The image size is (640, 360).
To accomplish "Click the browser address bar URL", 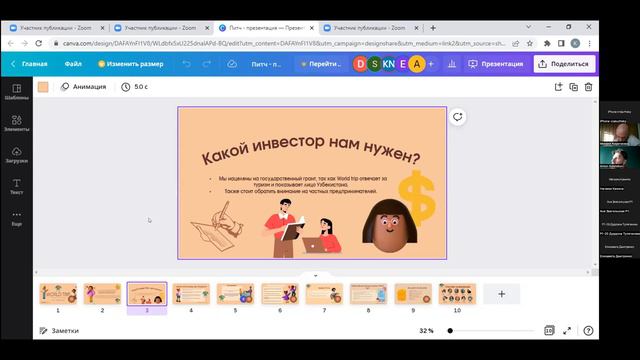I will 284,43.
